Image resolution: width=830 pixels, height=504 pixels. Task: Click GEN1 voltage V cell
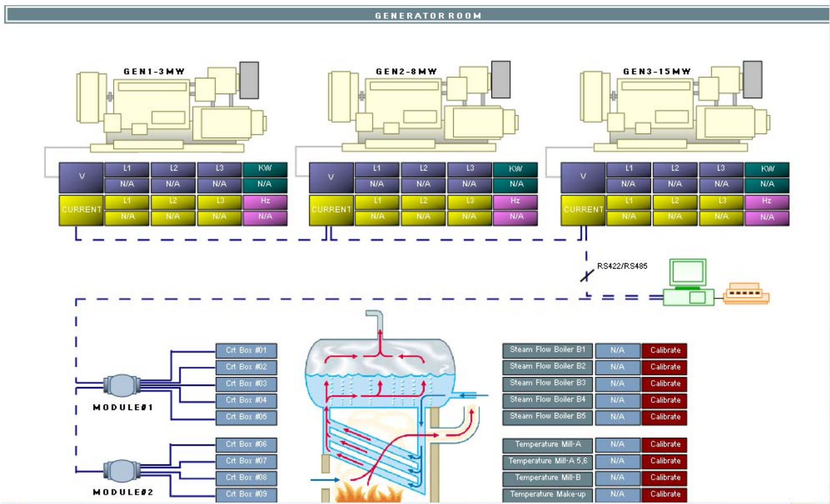point(81,177)
